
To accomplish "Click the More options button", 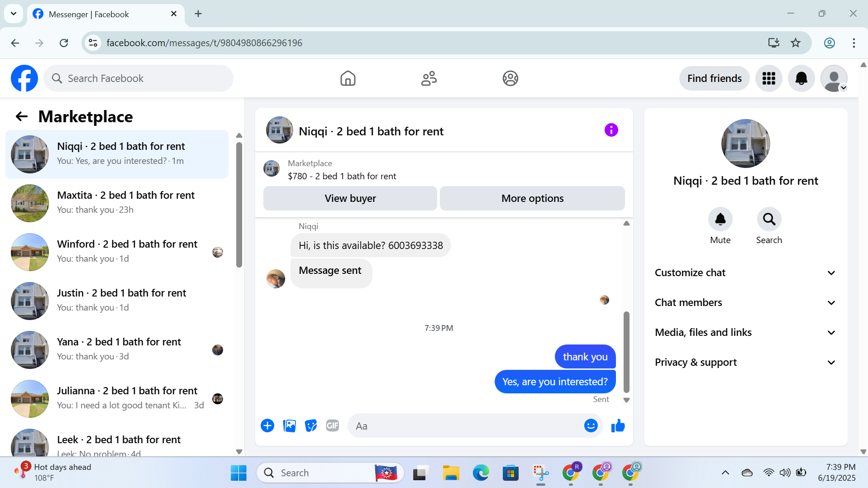I will 532,198.
